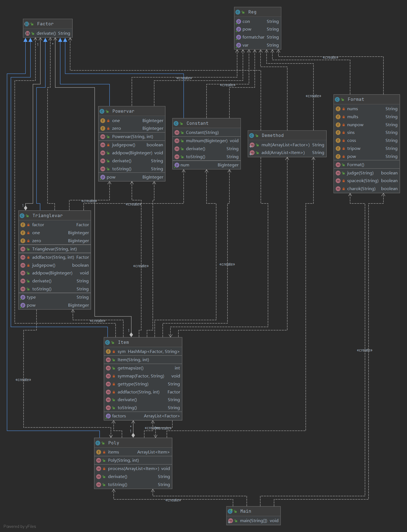
Task: Click the class icon beside Reg title
Action: point(238,12)
